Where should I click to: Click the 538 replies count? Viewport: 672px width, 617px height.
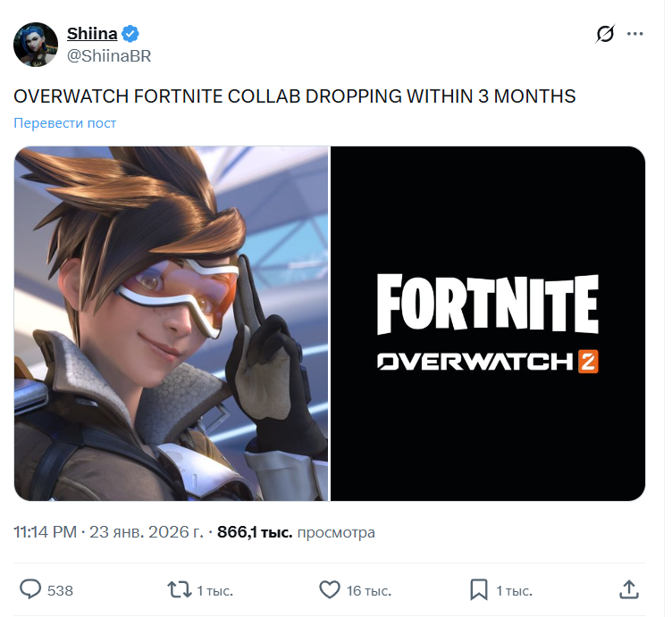pos(60,590)
